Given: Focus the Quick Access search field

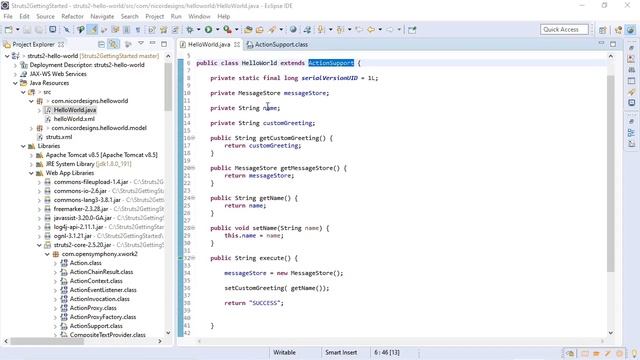Looking at the screenshot, I should click(x=564, y=29).
